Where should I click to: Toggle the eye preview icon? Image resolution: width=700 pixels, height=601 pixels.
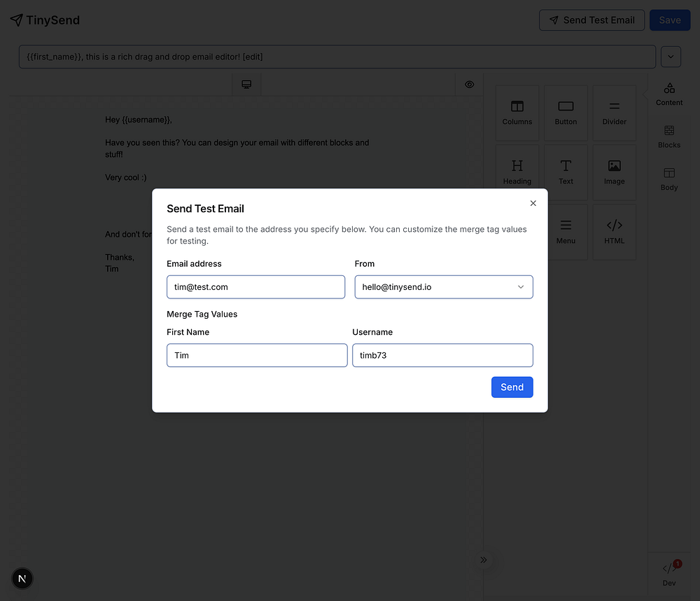[469, 84]
